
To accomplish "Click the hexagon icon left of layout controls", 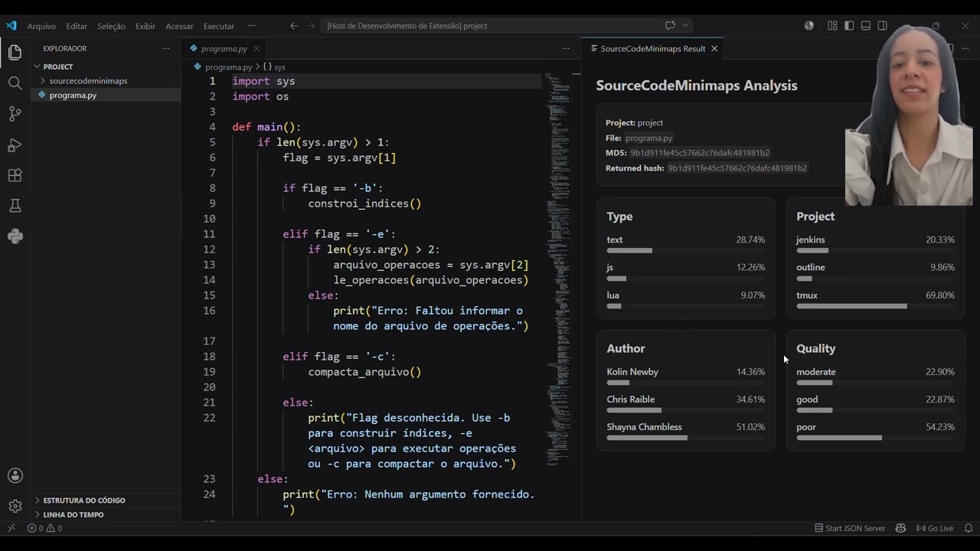I will 809,25.
